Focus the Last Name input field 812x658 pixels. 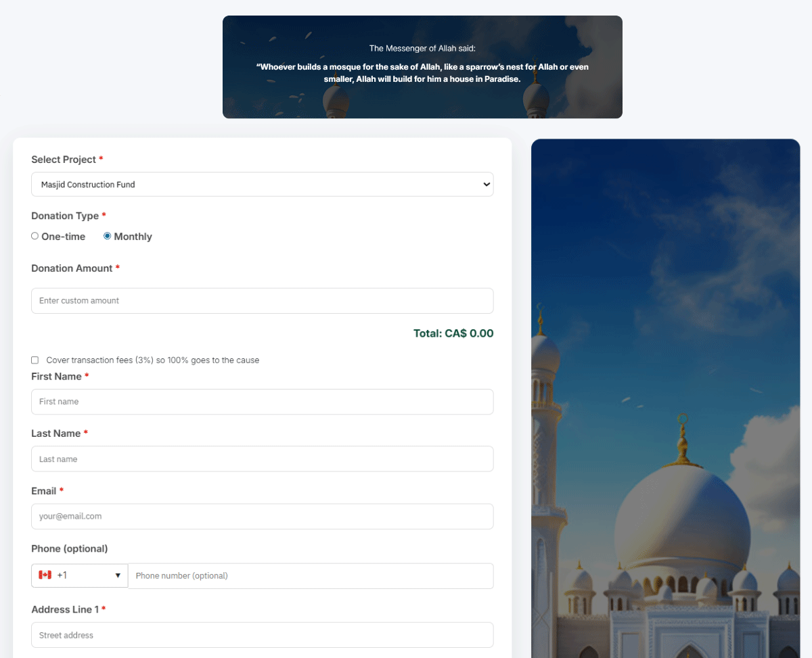click(x=262, y=459)
